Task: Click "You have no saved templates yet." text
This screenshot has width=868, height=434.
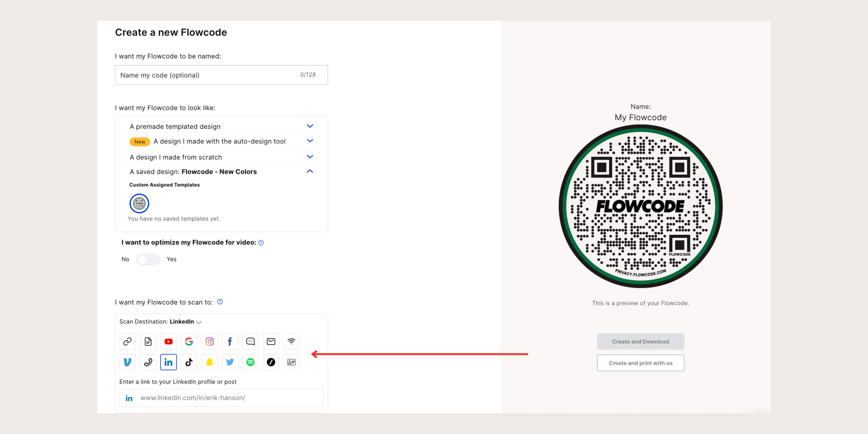Action: click(174, 219)
